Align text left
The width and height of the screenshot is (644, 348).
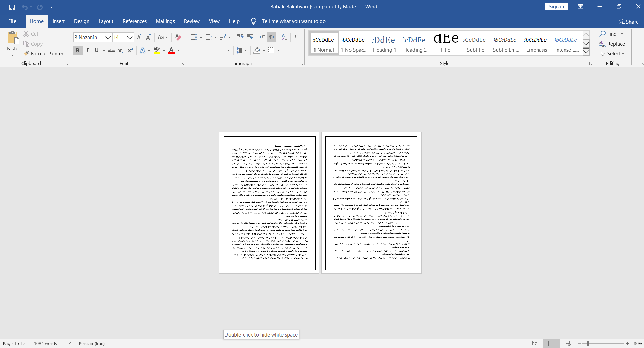tap(194, 50)
